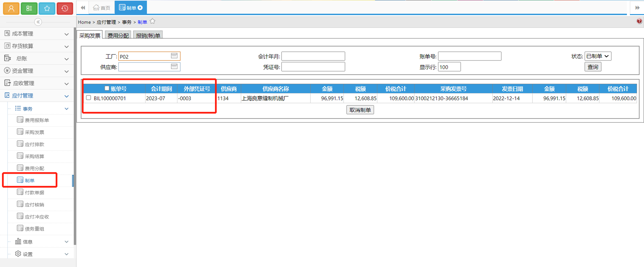Click the 事务 list icon
644x267 pixels.
coord(18,108)
